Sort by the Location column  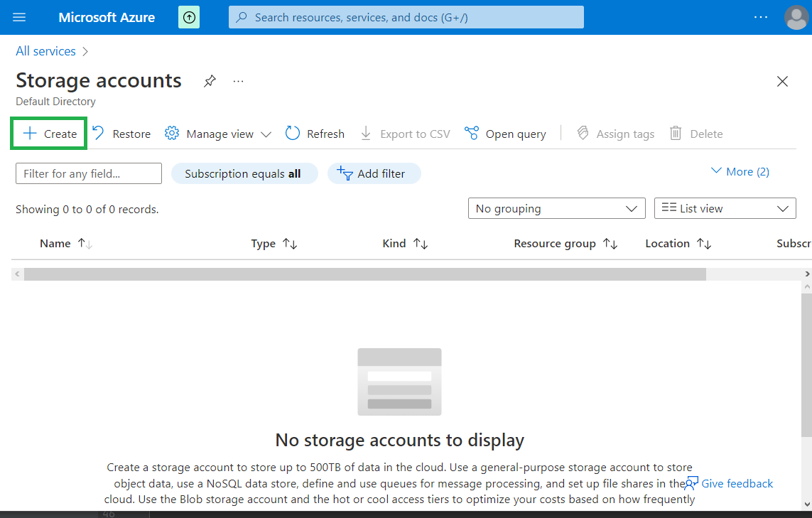coord(678,244)
